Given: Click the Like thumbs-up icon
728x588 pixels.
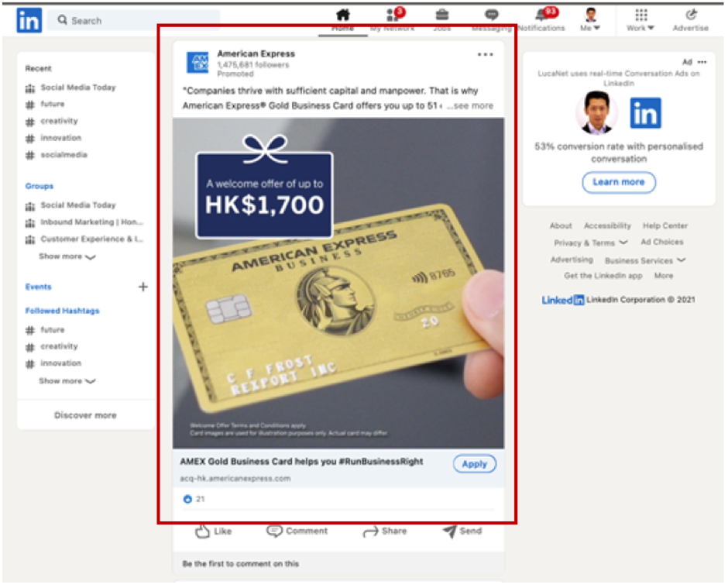Looking at the screenshot, I should (203, 531).
